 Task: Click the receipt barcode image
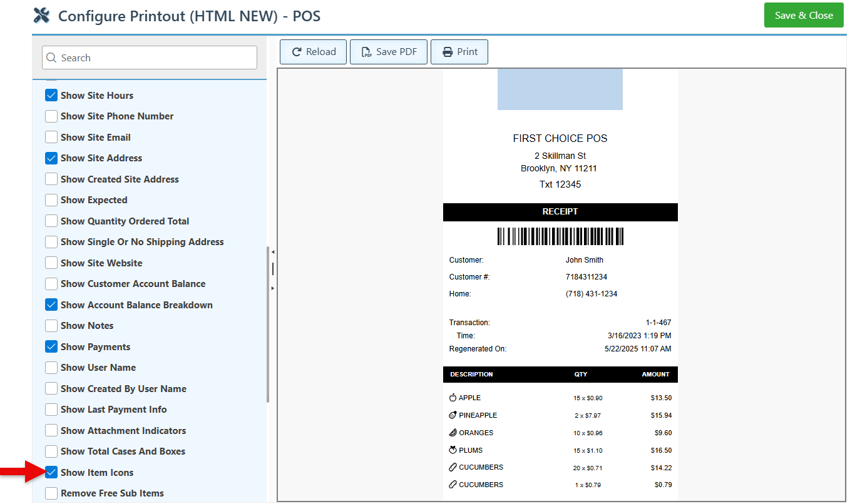(x=560, y=236)
